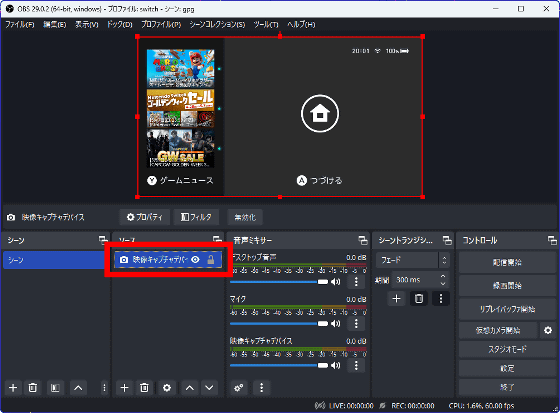The image size is (560, 413).
Task: Open the ツール(T) menu
Action: pos(266,24)
